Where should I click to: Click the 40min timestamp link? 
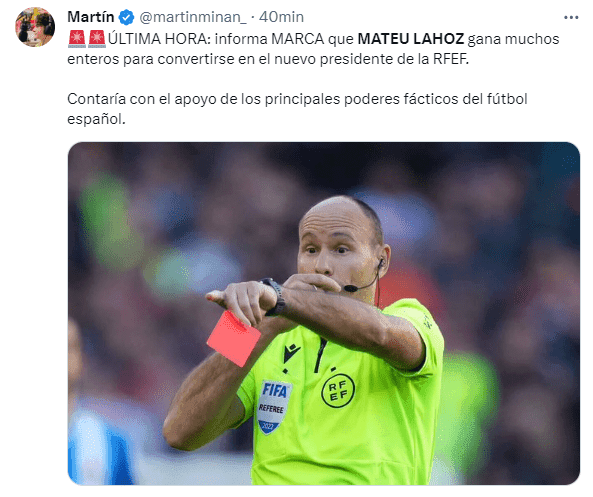click(281, 17)
